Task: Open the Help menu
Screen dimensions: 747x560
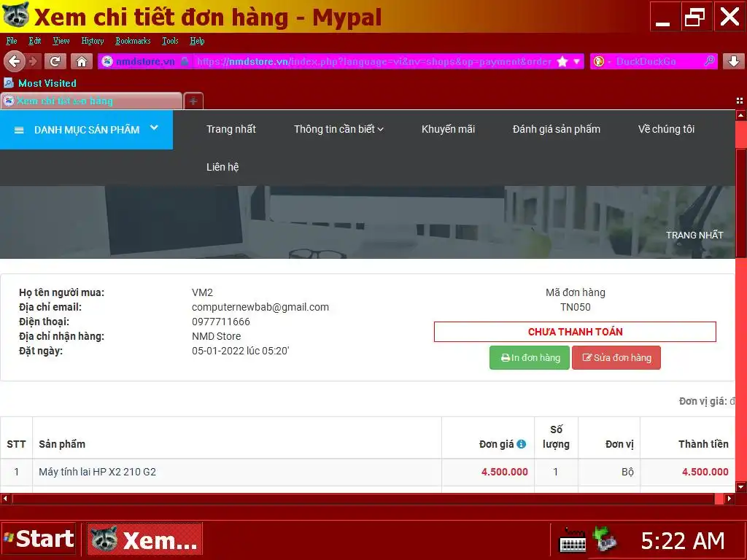Action: pyautogui.click(x=197, y=41)
